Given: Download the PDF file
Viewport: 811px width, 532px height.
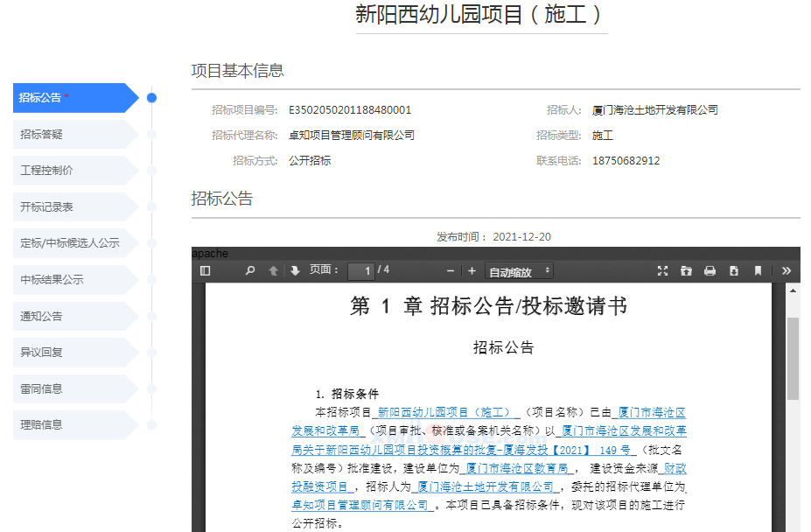Looking at the screenshot, I should 733,271.
